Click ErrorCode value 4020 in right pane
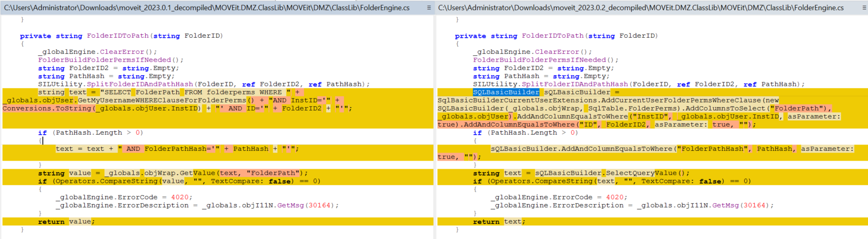 (x=614, y=197)
